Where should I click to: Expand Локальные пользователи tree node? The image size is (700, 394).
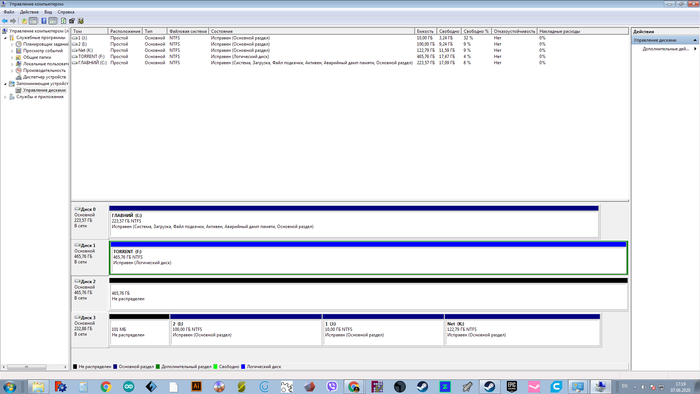12,64
